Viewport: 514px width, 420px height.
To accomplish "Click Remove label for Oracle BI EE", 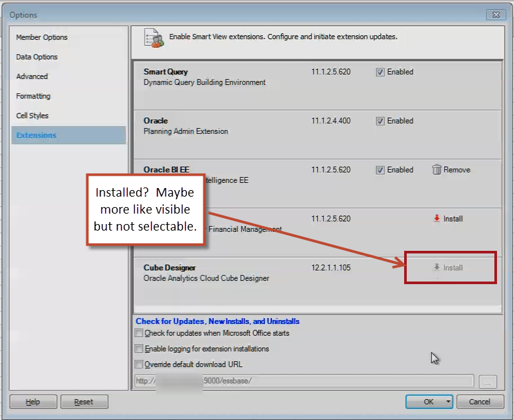I will [x=456, y=170].
